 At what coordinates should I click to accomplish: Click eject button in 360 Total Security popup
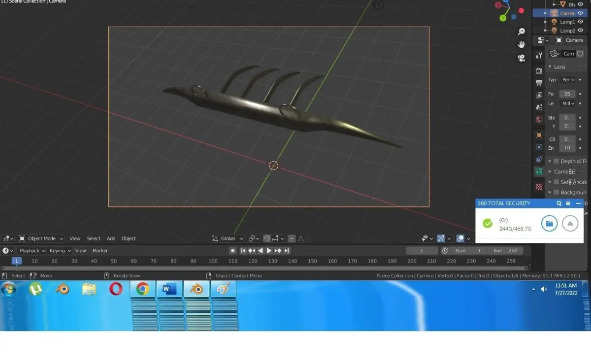[570, 224]
